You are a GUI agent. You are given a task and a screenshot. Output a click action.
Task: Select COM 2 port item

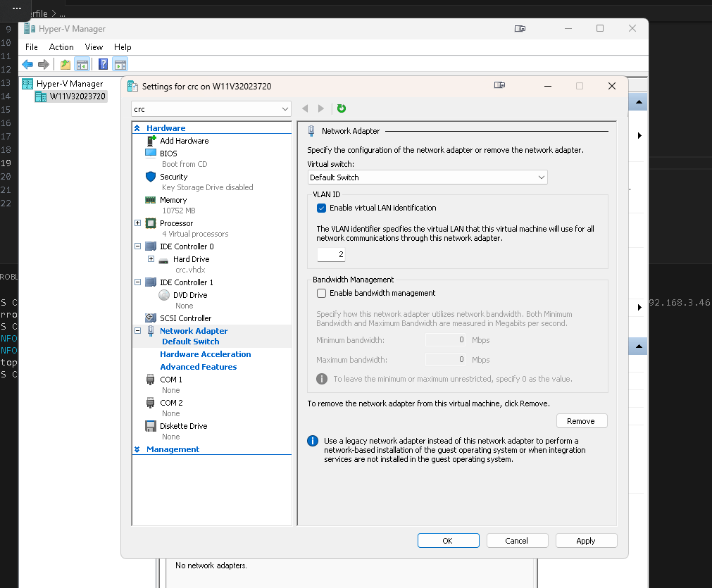[171, 402]
